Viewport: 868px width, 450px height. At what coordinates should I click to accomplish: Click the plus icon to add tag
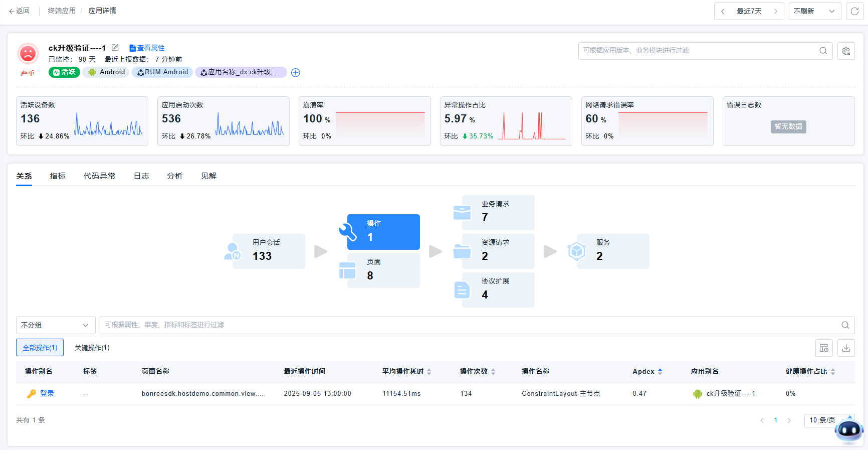point(296,73)
